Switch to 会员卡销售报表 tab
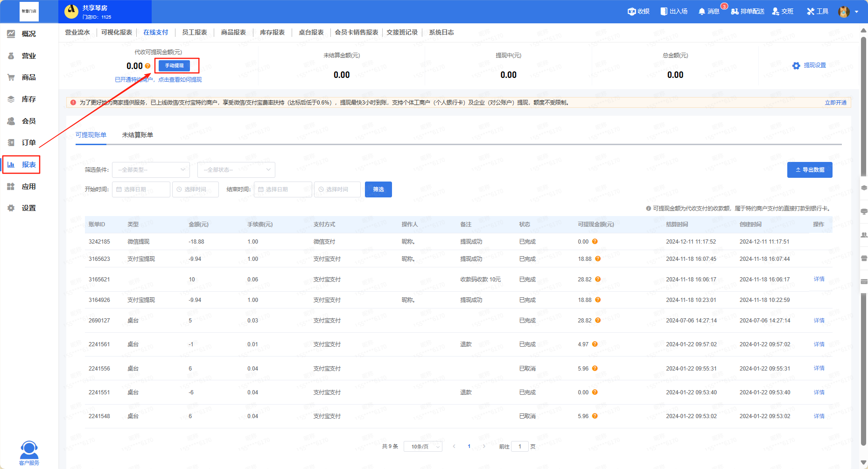 357,33
